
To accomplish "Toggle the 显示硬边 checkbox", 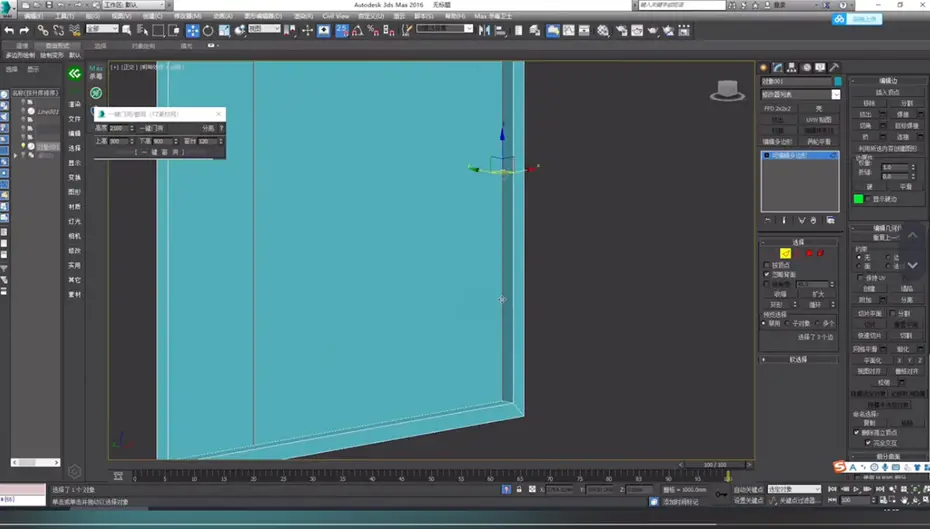I will click(x=869, y=199).
